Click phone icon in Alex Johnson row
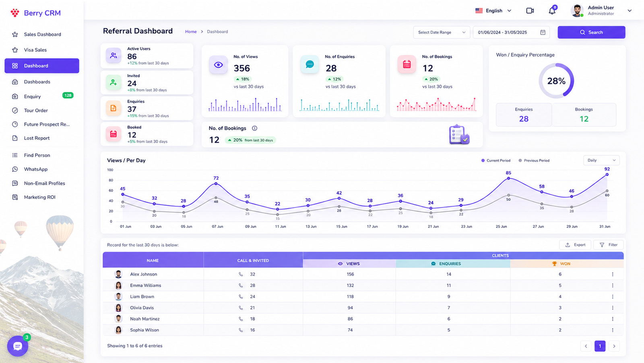This screenshot has width=644, height=363. pyautogui.click(x=241, y=274)
